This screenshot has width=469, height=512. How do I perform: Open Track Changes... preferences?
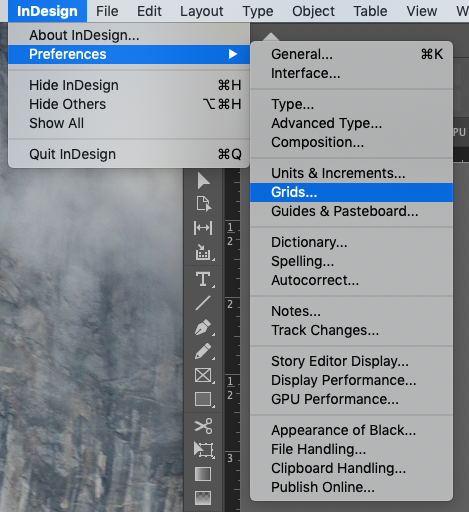click(351, 330)
